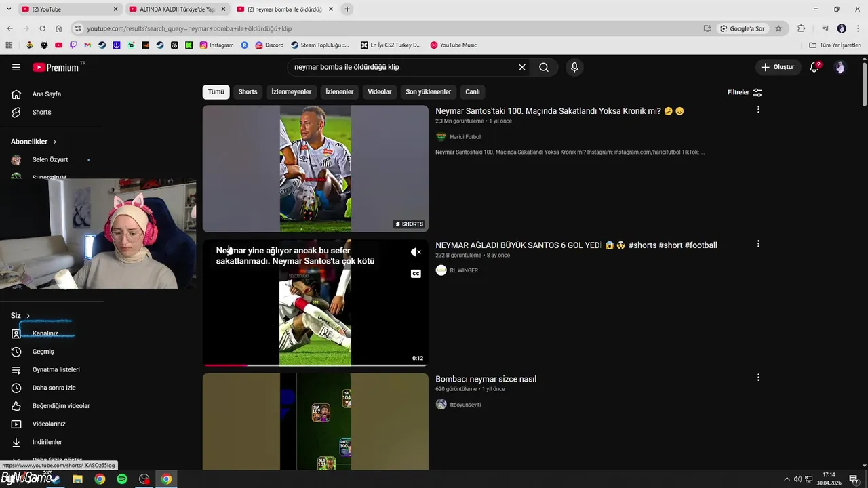Click the Google'a Sor button
The image size is (868, 488).
tap(743, 28)
